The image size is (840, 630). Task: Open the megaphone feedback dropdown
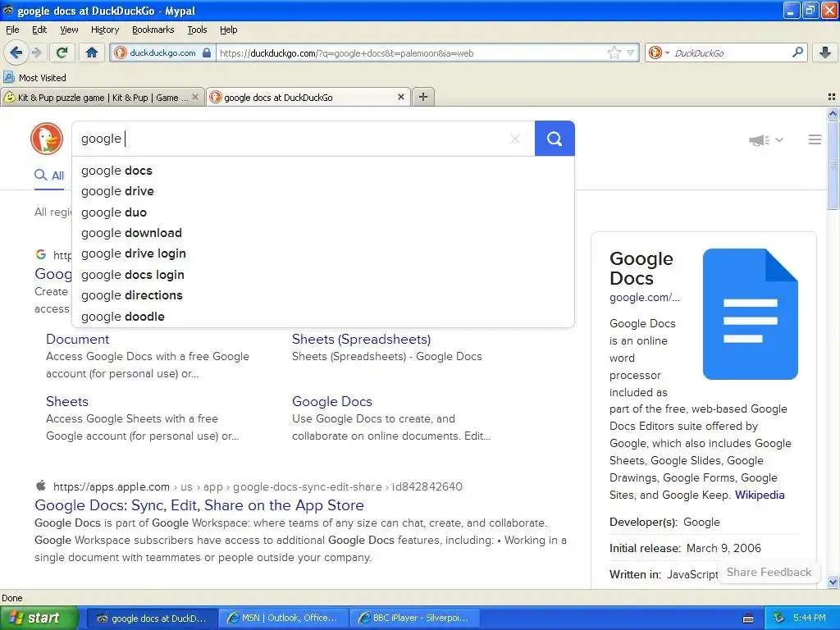pyautogui.click(x=766, y=139)
